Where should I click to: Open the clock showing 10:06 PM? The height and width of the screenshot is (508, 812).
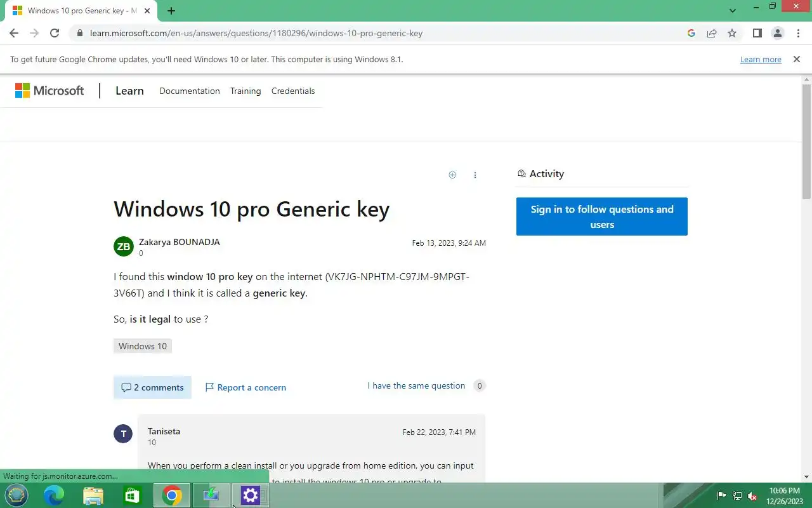coord(785,495)
